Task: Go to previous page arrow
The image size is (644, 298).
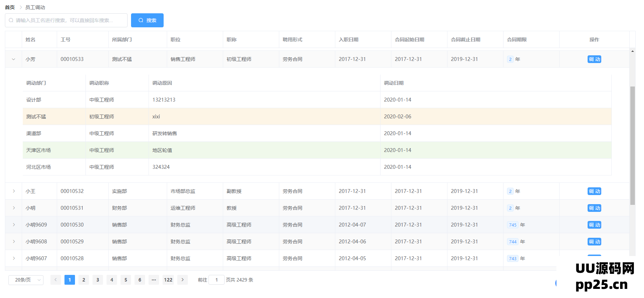Action: click(56, 280)
